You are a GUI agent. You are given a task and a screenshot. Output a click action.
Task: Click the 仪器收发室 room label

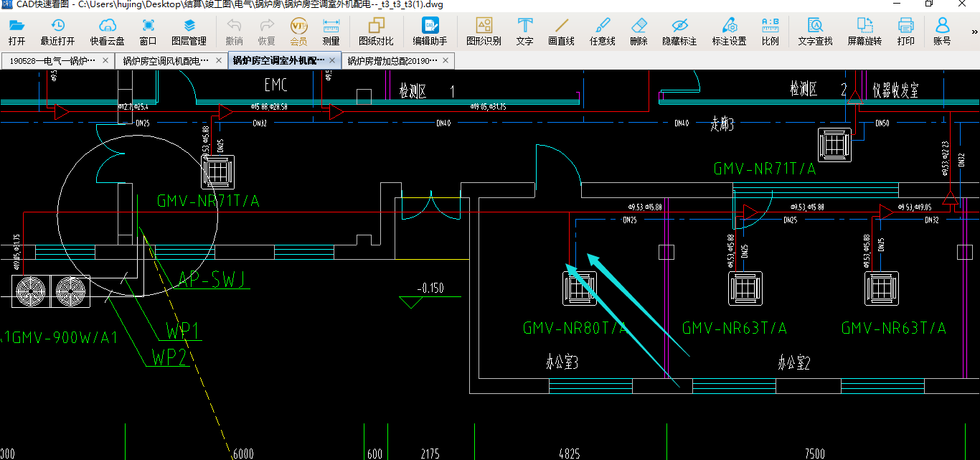(896, 90)
